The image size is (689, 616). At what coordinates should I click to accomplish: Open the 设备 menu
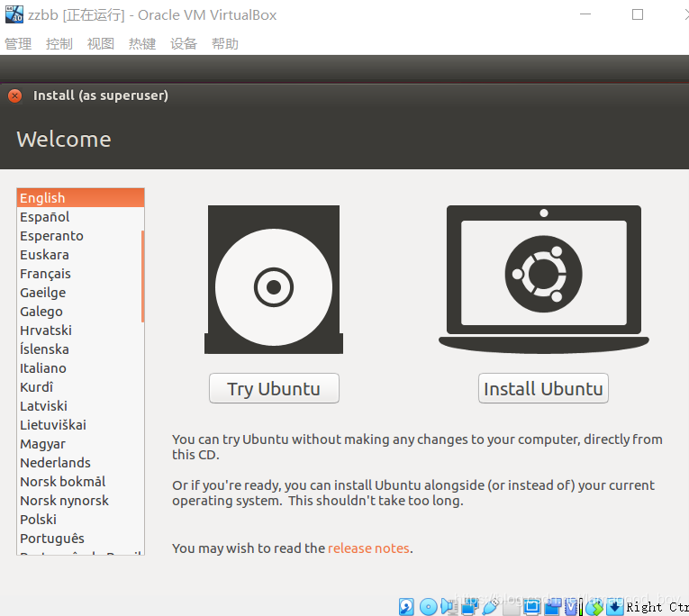click(184, 43)
